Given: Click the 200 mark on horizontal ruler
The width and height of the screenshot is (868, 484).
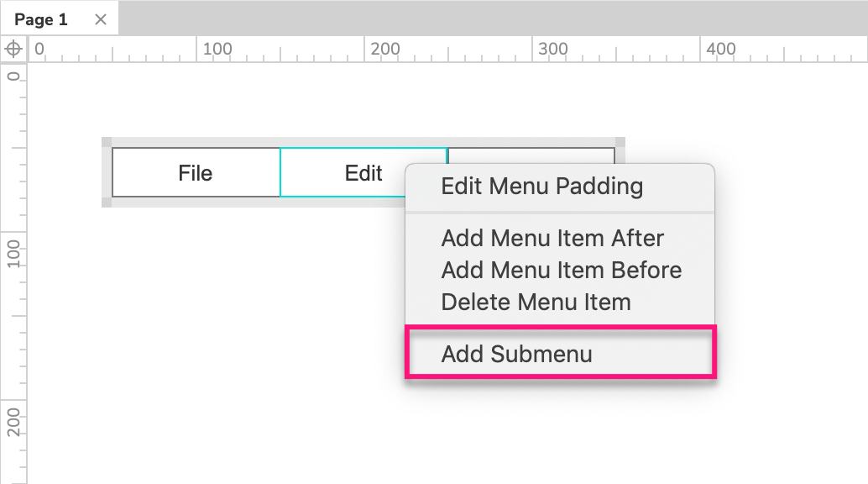Looking at the screenshot, I should click(x=384, y=49).
